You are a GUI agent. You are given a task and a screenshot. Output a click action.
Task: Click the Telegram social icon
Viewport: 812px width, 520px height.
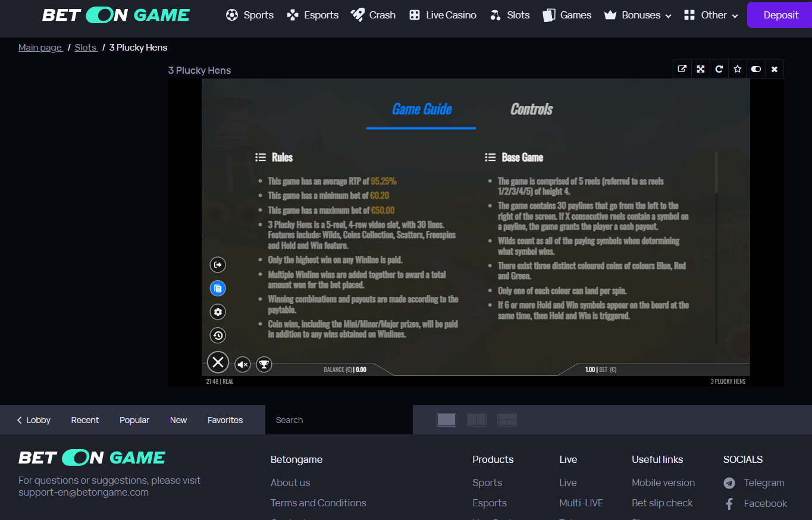coord(729,483)
